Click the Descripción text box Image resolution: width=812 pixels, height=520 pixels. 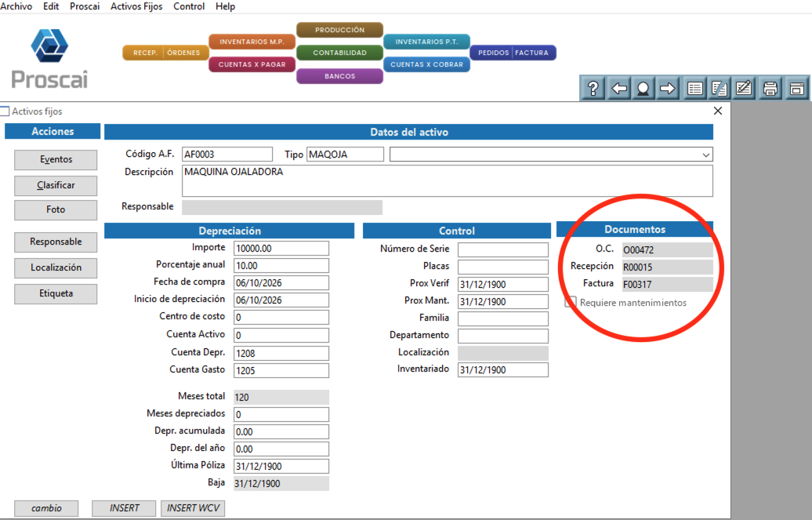(448, 181)
